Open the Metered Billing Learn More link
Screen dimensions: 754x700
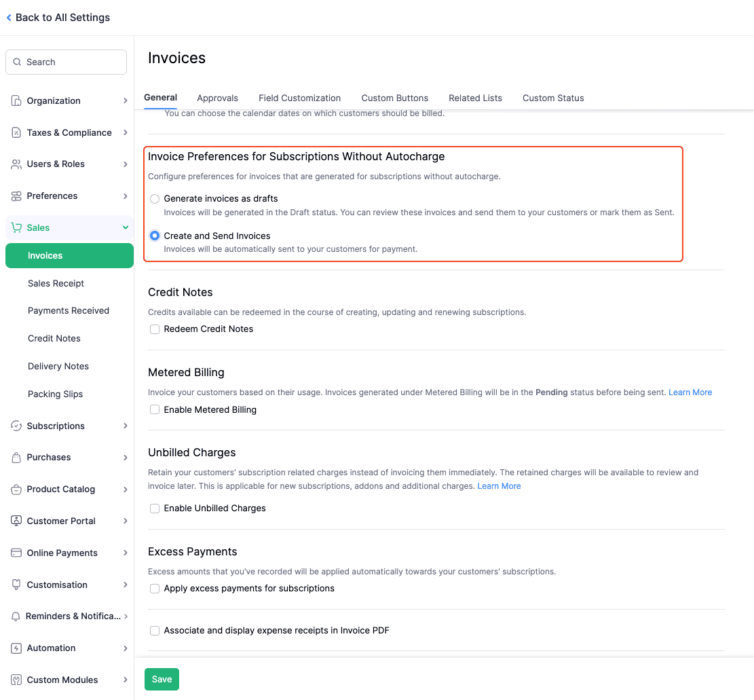tap(690, 392)
